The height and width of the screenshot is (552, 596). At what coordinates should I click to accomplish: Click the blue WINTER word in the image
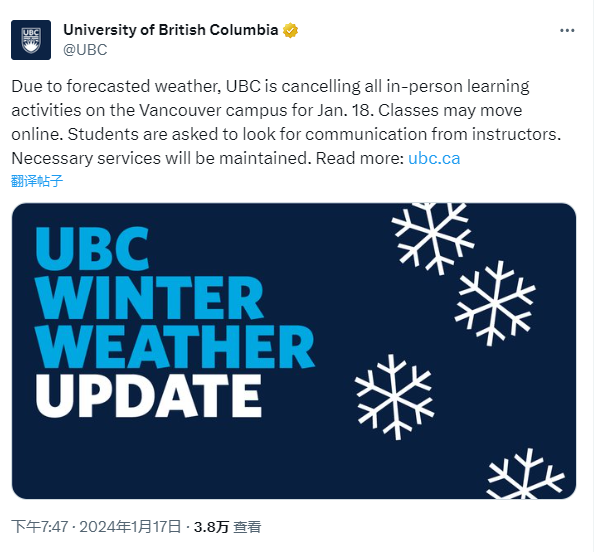click(x=149, y=298)
